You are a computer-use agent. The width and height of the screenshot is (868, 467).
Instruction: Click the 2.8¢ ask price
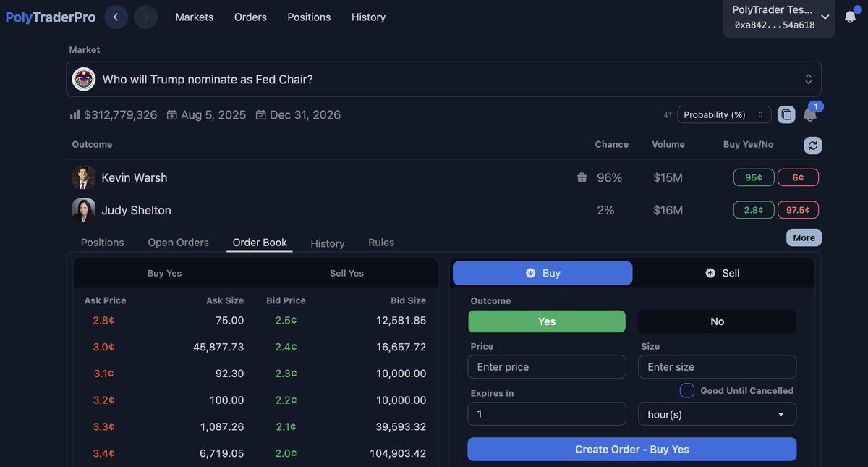pos(103,320)
